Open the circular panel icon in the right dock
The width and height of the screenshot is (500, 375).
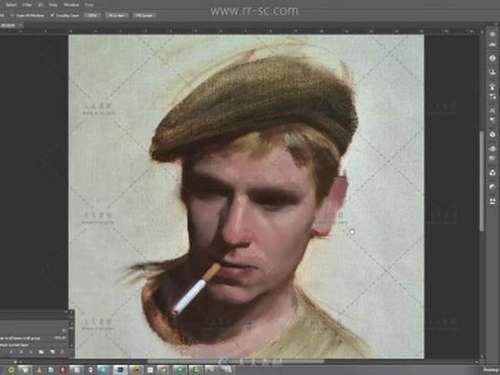click(493, 58)
